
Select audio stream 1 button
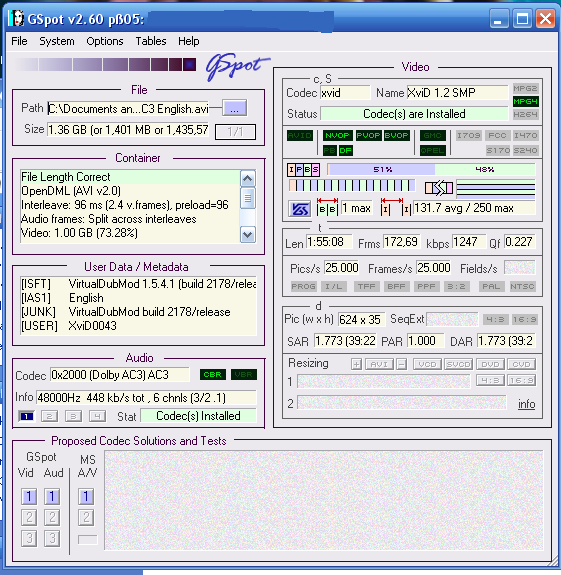tap(26, 416)
